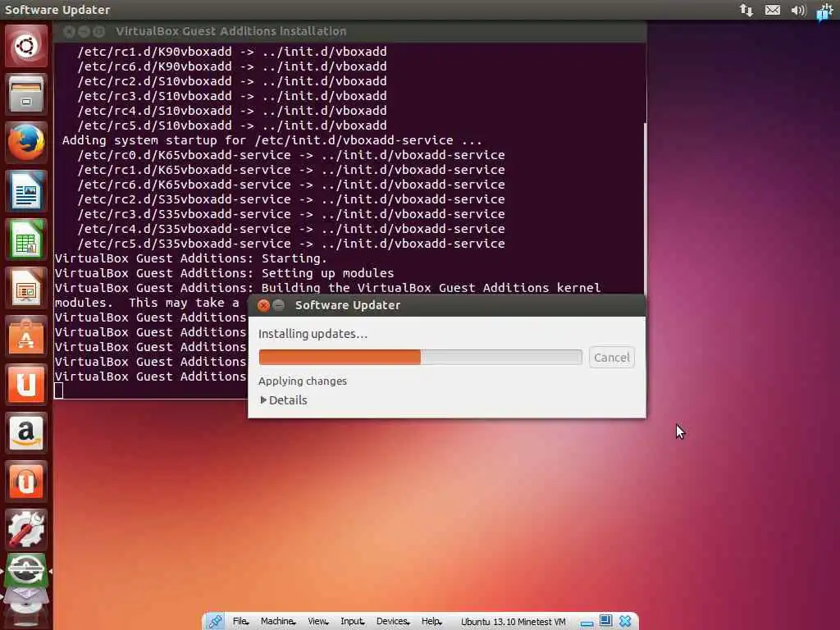
Task: Open the View menu in VirtualBox toolbar
Action: [318, 622]
